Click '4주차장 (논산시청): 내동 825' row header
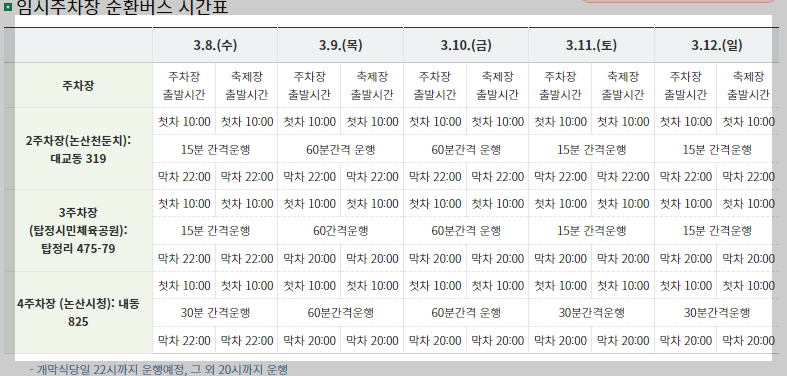 78,313
